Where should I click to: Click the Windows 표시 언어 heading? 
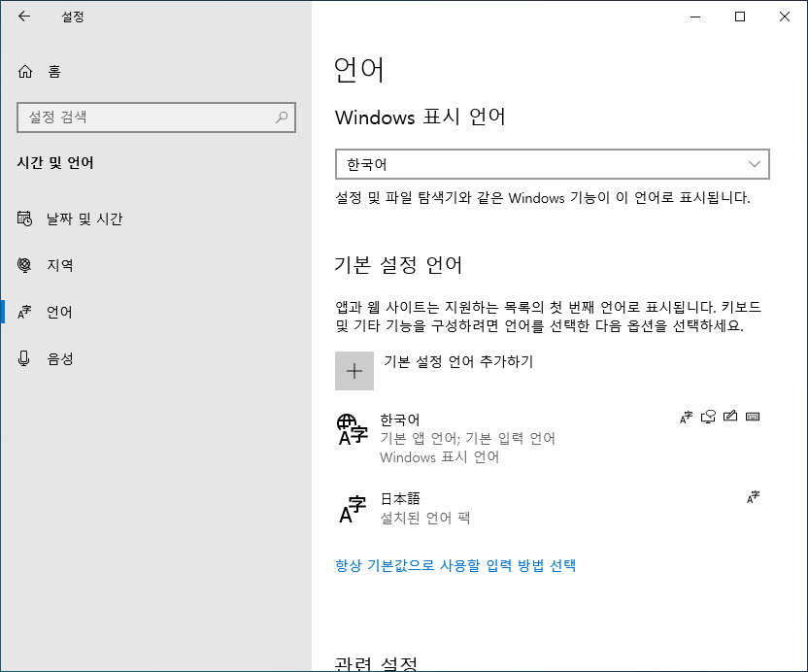click(x=420, y=117)
